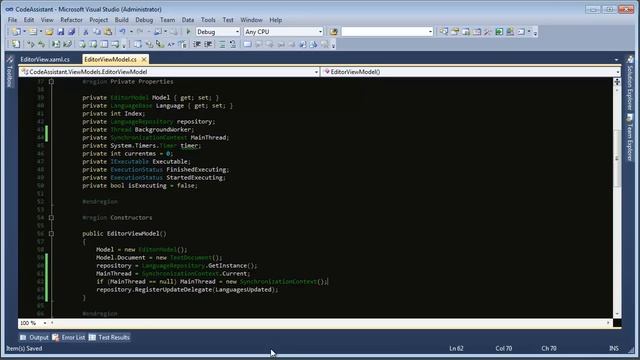640x360 pixels.
Task: Click the 'private int Index;' code line
Action: point(113,113)
